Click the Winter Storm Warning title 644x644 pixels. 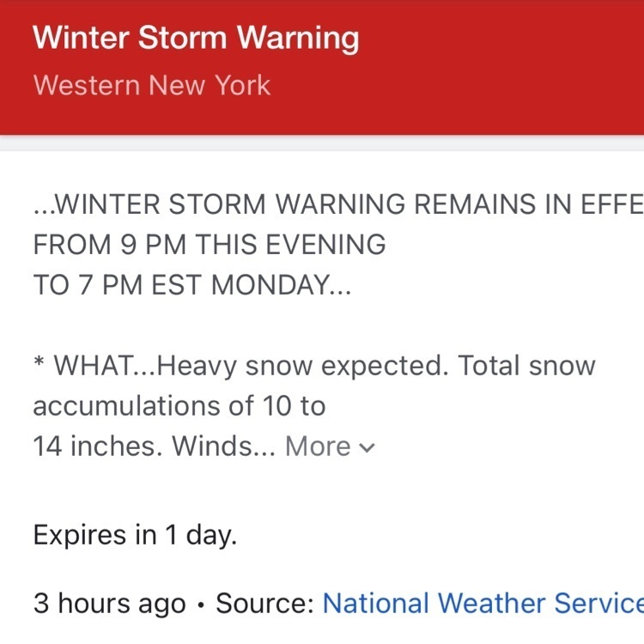click(196, 39)
